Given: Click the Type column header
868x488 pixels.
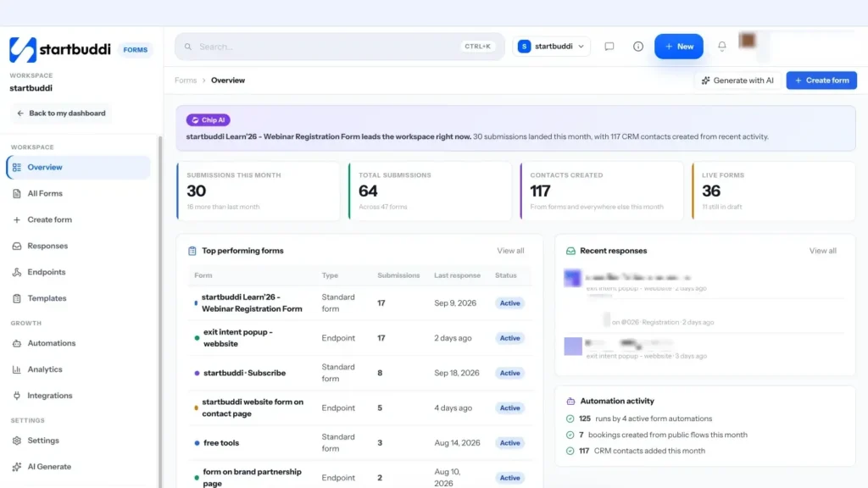Looking at the screenshot, I should (x=330, y=275).
